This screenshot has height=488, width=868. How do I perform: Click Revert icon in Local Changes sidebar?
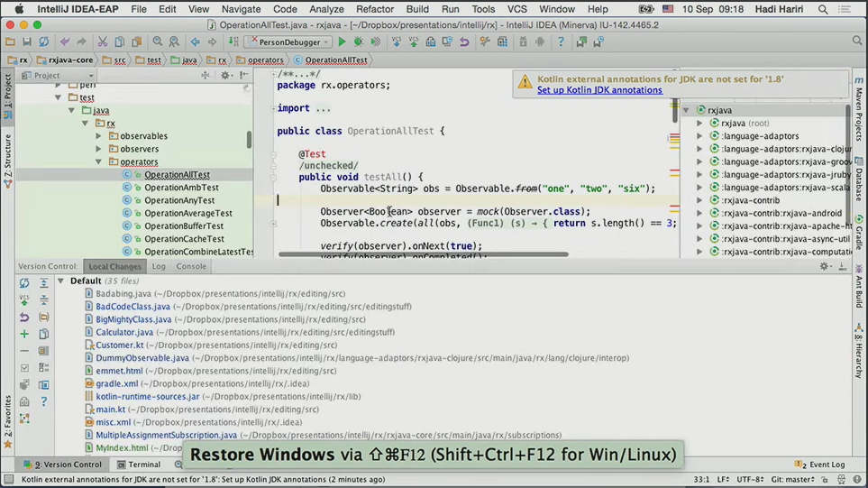pos(24,317)
